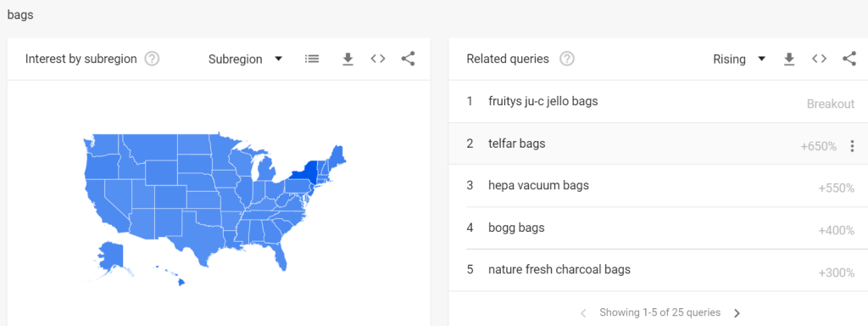This screenshot has height=326, width=868.
Task: Open help for Interest by subregion
Action: coord(152,59)
